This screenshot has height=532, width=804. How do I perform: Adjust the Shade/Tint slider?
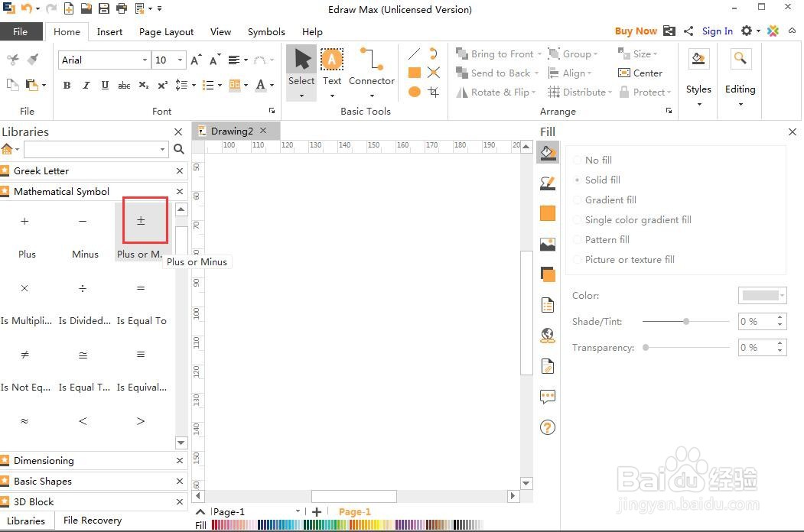[686, 321]
